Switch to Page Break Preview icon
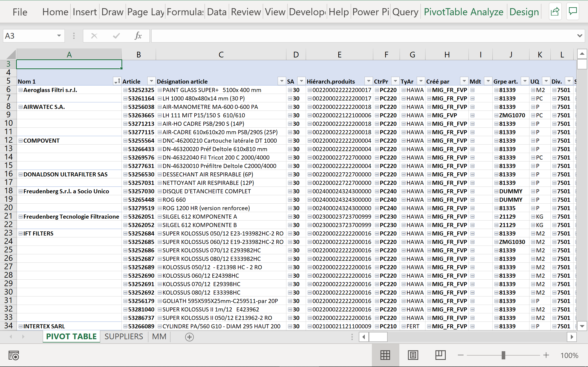The image size is (588, 367). (x=440, y=355)
